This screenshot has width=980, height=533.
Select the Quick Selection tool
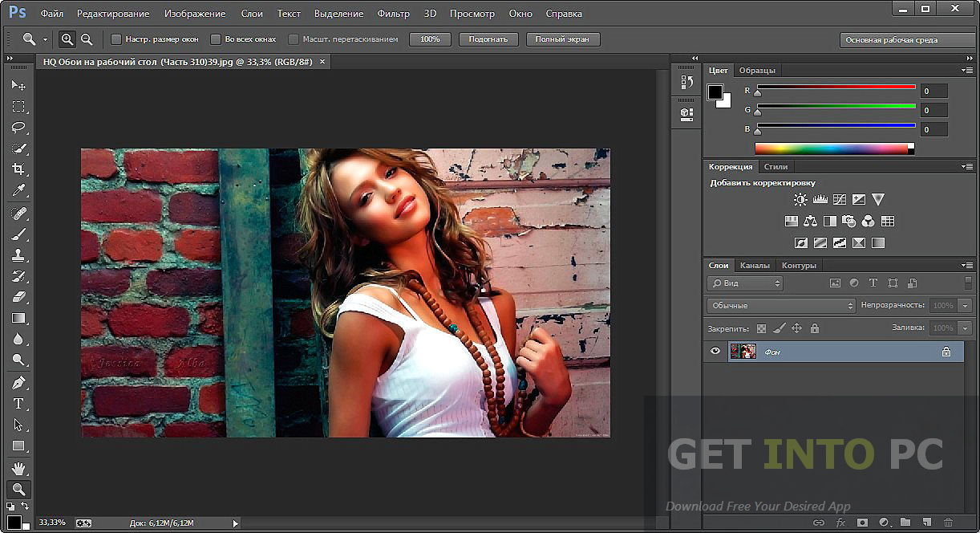coord(18,149)
